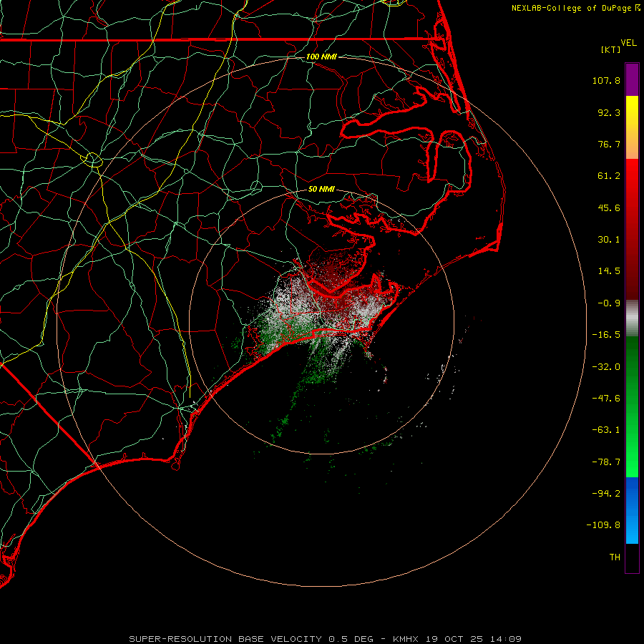644x644 pixels.
Task: Click the -16.5 scale value
Action: tap(606, 335)
